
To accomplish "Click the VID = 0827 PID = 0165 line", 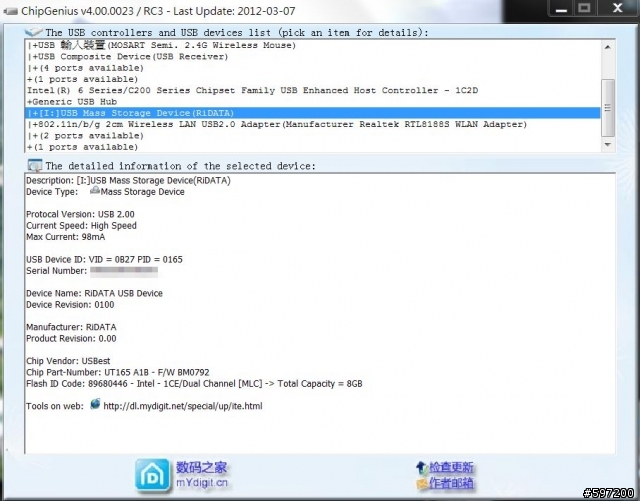I will click(104, 259).
